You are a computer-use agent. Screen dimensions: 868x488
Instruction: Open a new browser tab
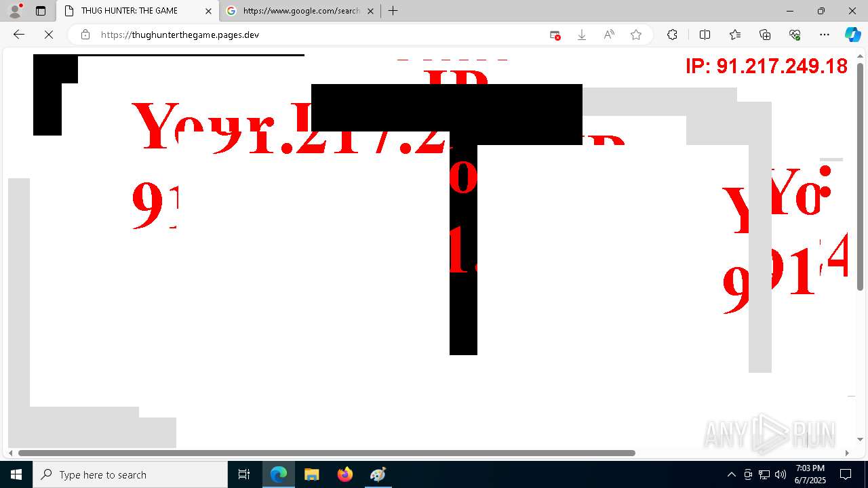[393, 11]
